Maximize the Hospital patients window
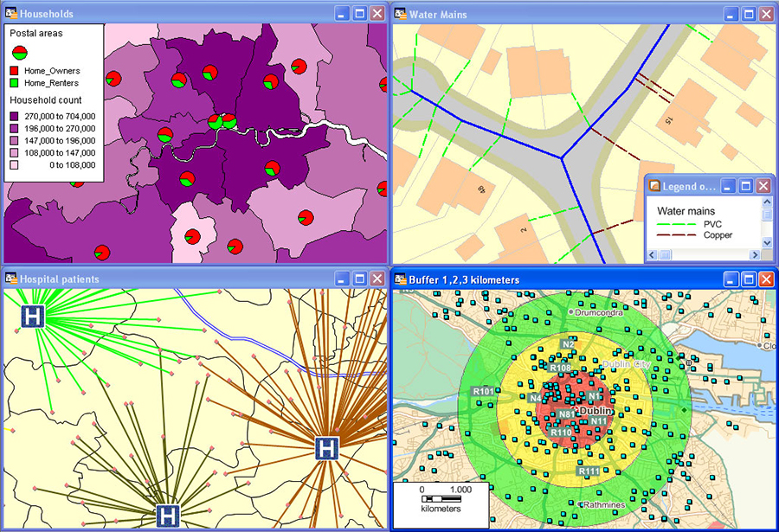 coord(360,279)
